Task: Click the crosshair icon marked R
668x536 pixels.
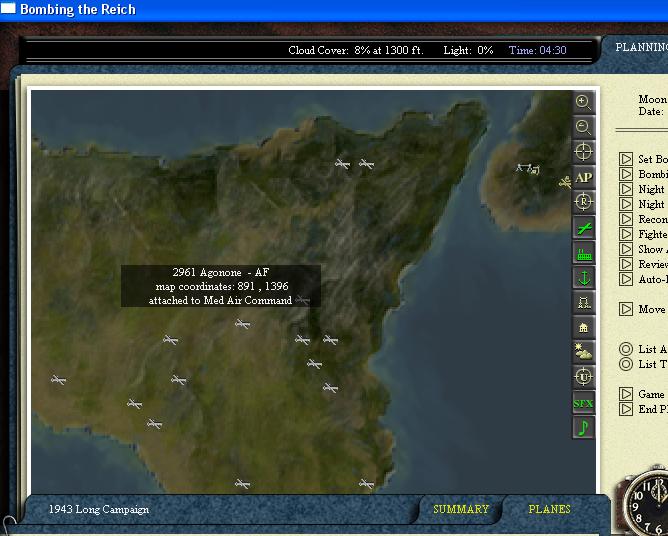Action: [583, 202]
